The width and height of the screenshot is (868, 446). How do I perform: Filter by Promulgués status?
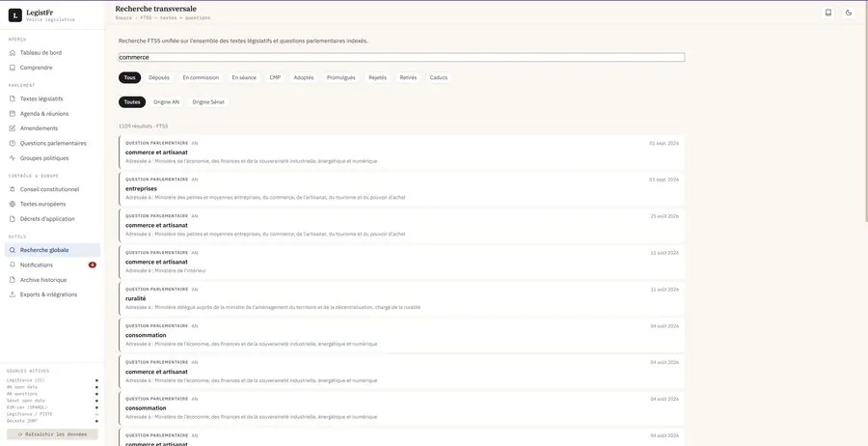click(x=341, y=78)
